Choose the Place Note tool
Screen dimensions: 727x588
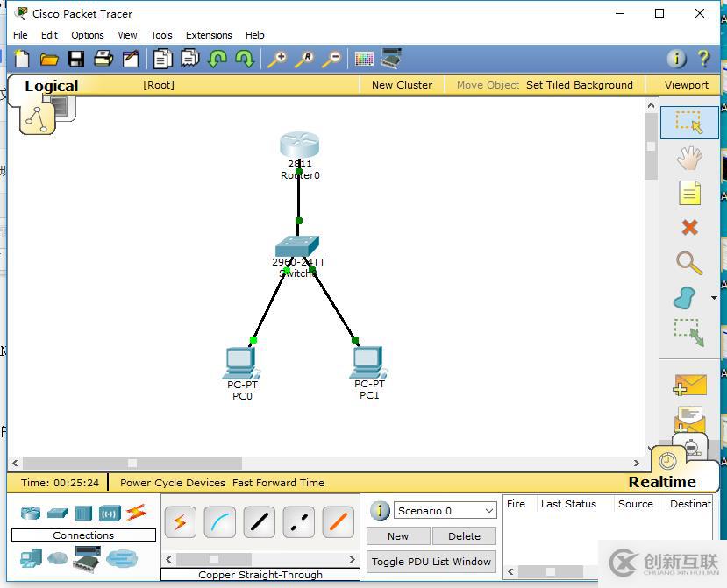(x=689, y=193)
